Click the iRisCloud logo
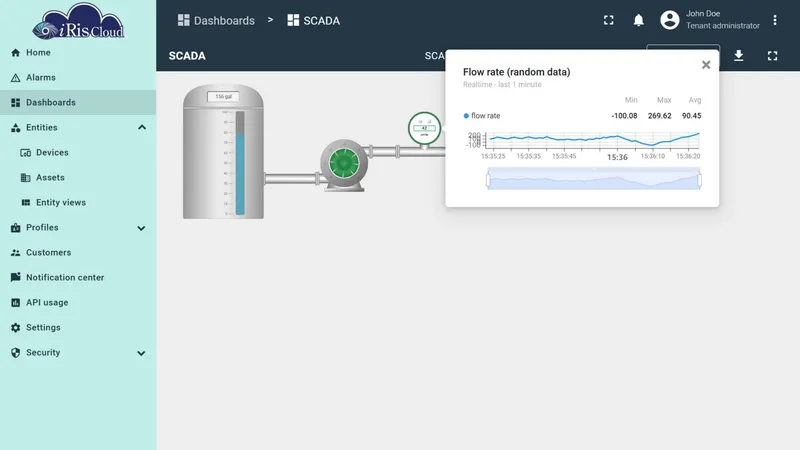The width and height of the screenshot is (800, 450). coord(78,21)
